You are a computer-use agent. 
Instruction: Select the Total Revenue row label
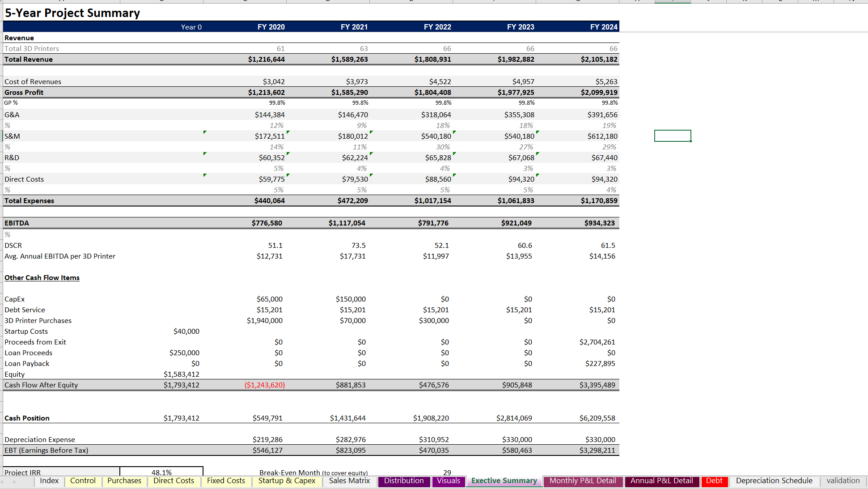[x=29, y=59]
